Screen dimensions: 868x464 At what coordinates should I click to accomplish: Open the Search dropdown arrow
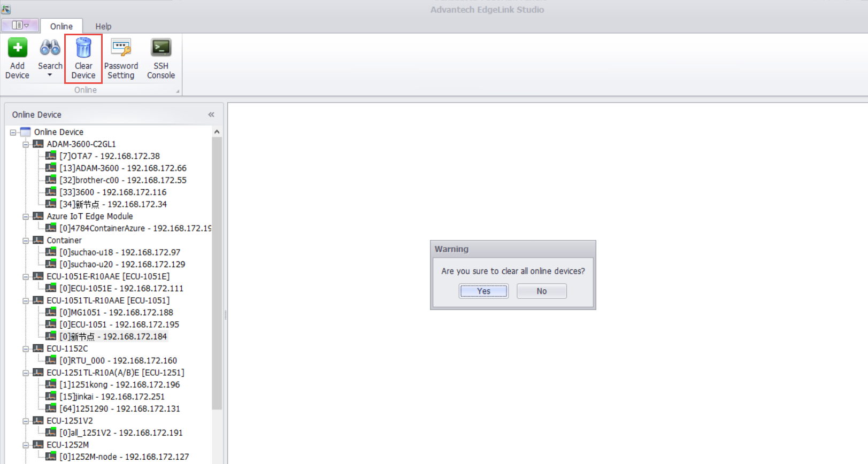(50, 75)
